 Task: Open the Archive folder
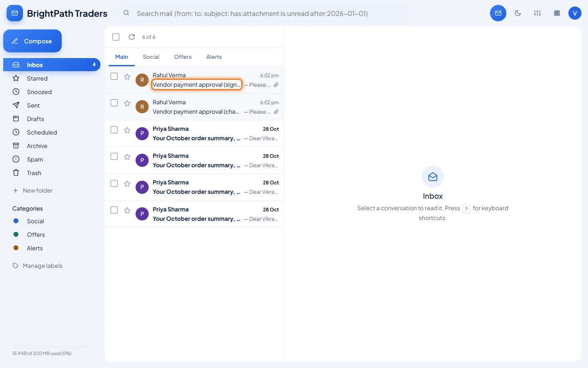click(52, 146)
